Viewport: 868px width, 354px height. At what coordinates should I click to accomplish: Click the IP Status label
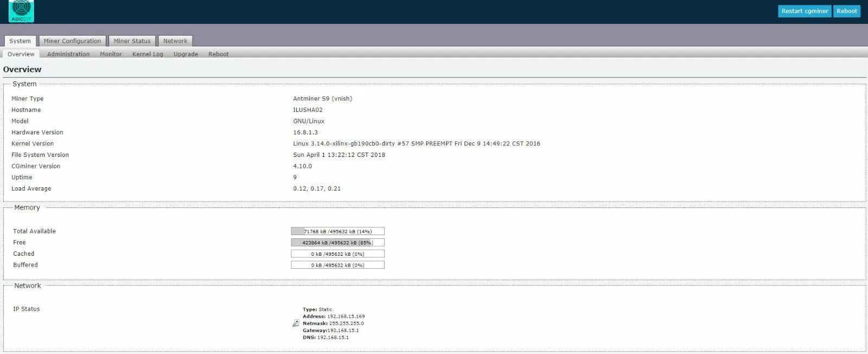pos(27,309)
